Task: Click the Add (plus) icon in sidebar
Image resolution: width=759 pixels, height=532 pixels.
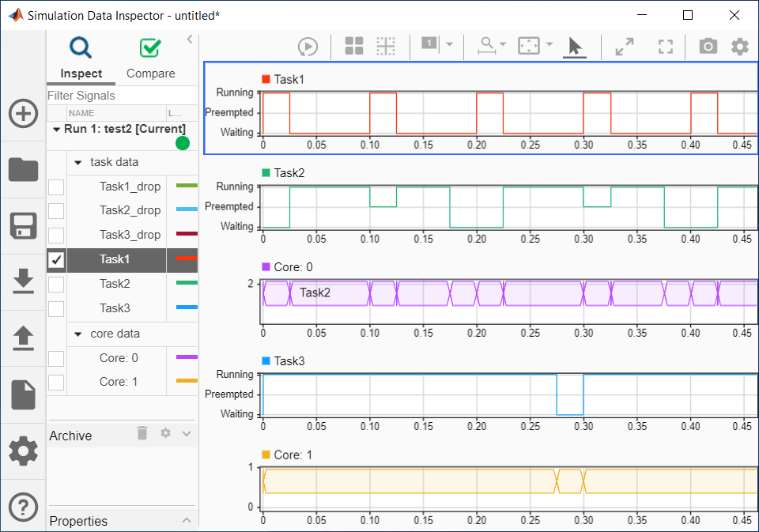Action: [x=23, y=114]
